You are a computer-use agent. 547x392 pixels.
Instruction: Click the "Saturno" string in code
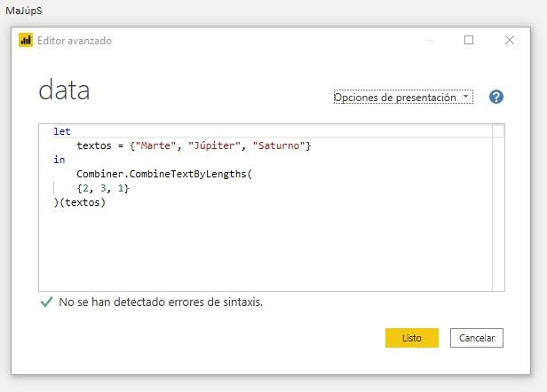click(x=279, y=145)
